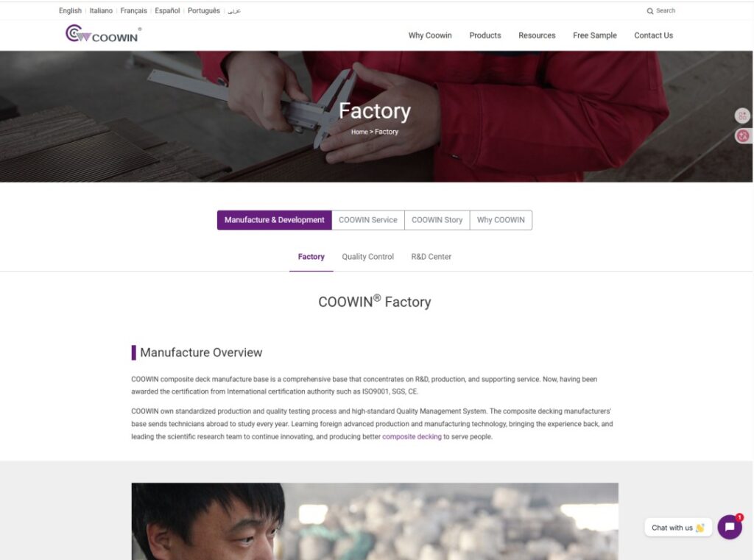Expand the Products navigation menu
Viewport: 754px width, 560px height.
pos(485,35)
